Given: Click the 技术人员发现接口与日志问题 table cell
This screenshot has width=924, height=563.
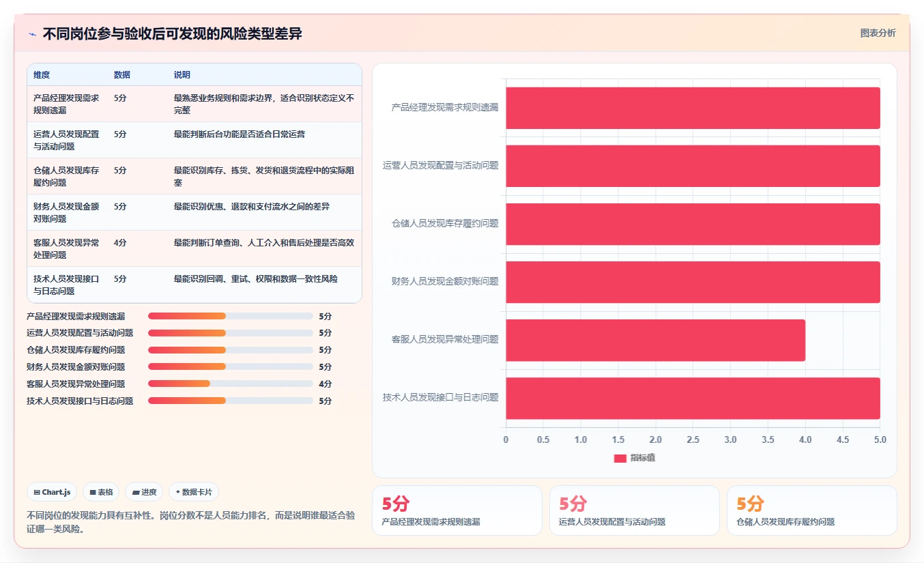Looking at the screenshot, I should point(66,285).
